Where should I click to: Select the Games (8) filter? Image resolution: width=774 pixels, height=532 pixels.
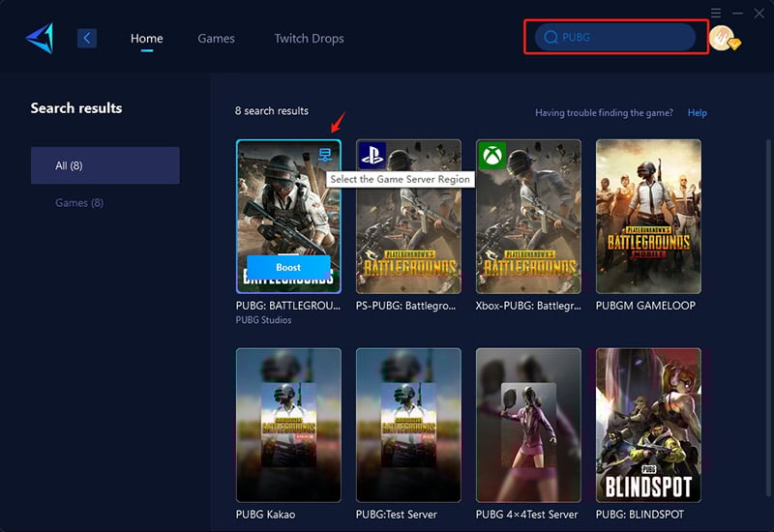click(79, 203)
